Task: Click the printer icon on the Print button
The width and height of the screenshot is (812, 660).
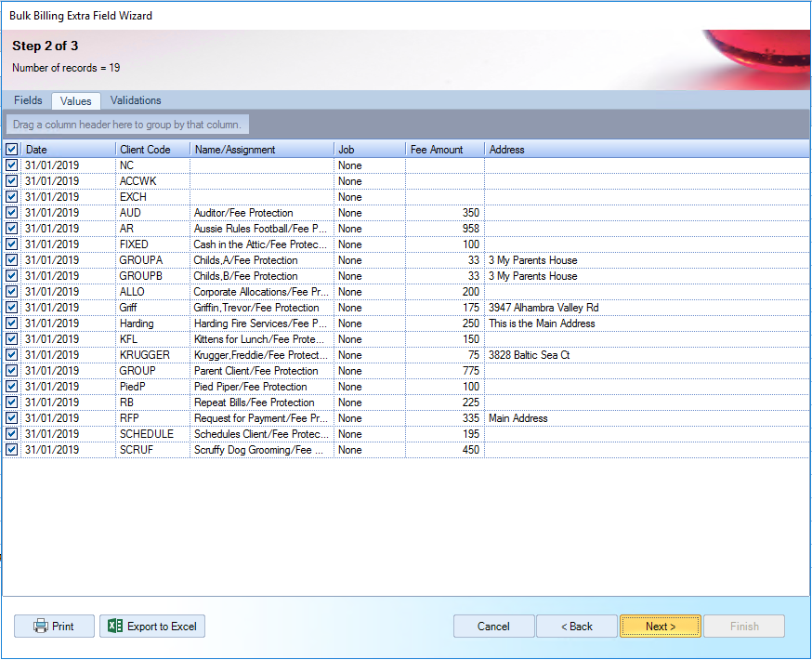Action: (x=40, y=626)
